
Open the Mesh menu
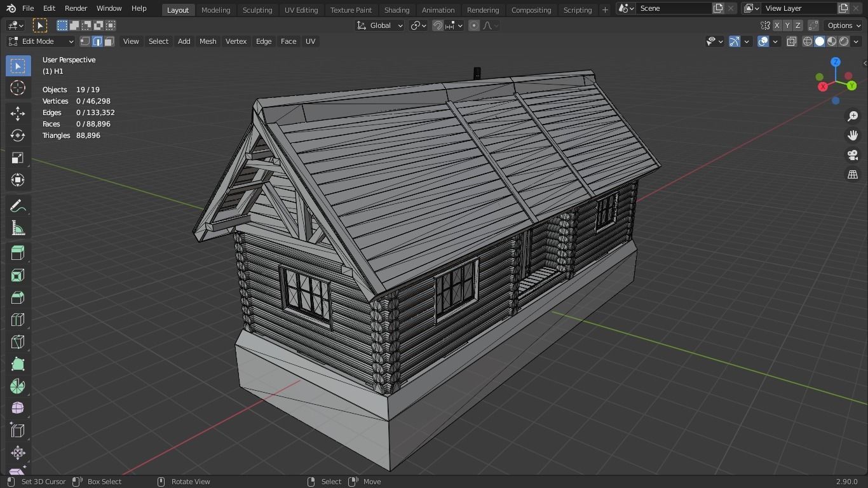(208, 41)
